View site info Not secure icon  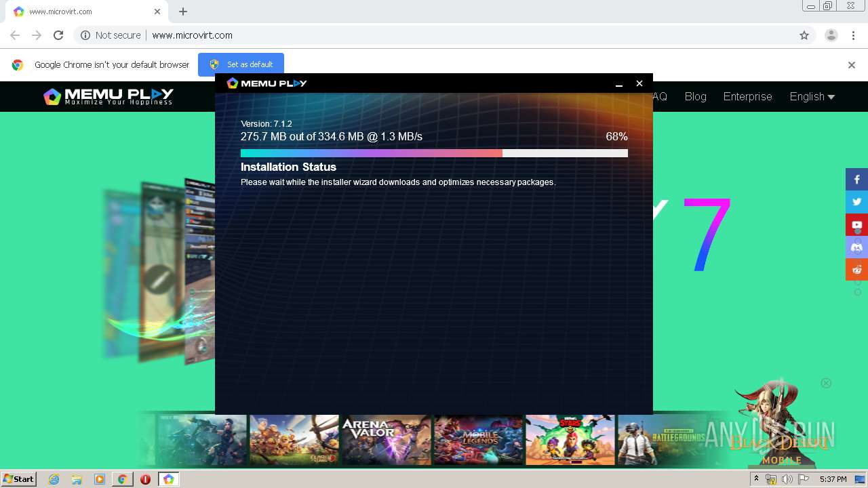coord(85,35)
